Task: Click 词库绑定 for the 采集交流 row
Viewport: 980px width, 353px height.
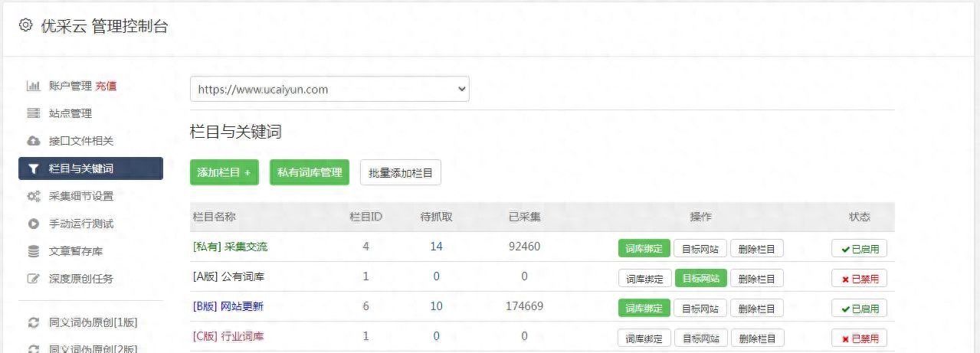Action: click(644, 248)
